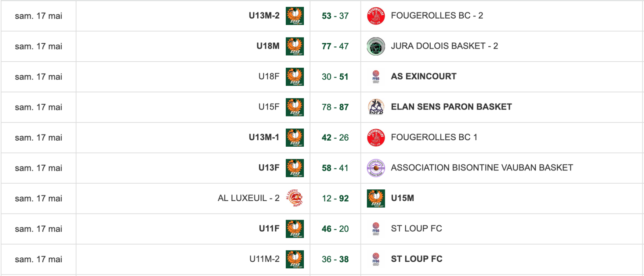The height and width of the screenshot is (276, 644).
Task: Click the Jura Dolois Basket club logo
Action: [x=376, y=46]
